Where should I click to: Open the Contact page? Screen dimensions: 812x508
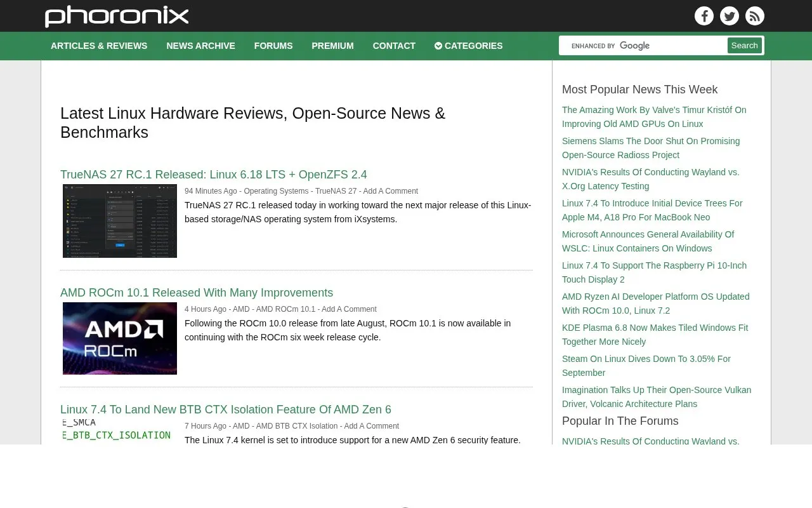coord(394,46)
